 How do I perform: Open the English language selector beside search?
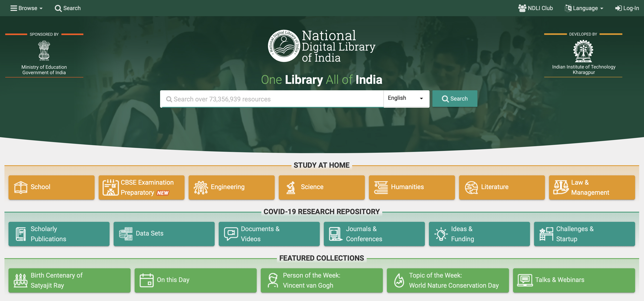406,98
